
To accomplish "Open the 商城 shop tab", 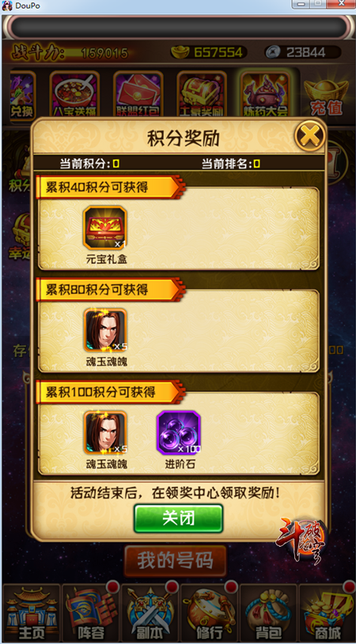I will (x=327, y=613).
